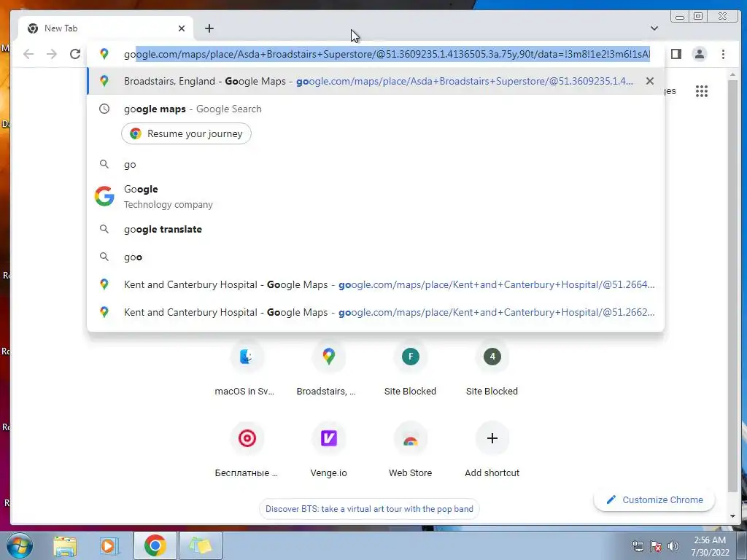Open the Google apps grid
Viewport: 747px width, 560px height.
click(701, 91)
